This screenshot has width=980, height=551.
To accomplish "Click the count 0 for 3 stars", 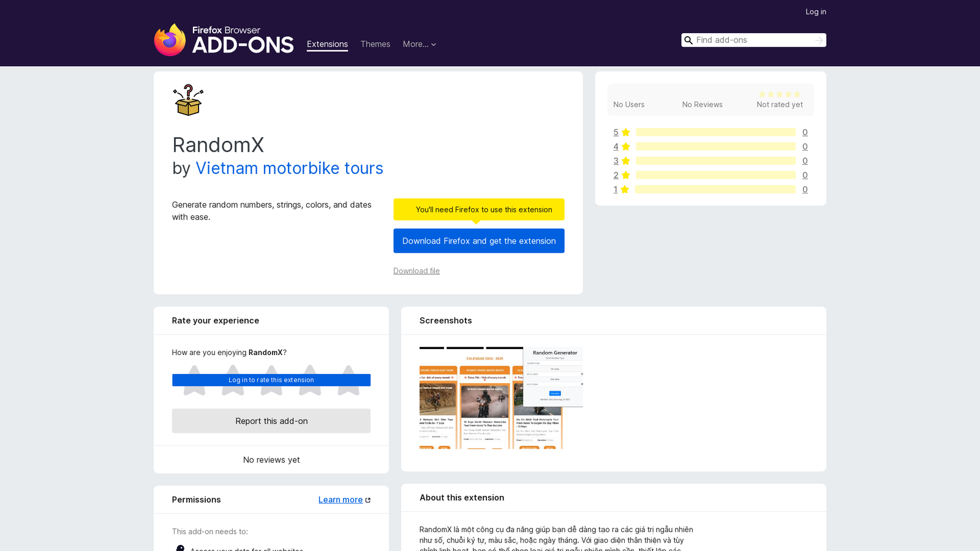I will click(x=805, y=161).
